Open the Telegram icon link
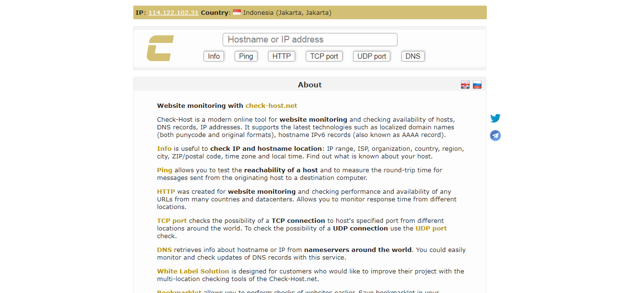644x293 pixels. tap(495, 136)
